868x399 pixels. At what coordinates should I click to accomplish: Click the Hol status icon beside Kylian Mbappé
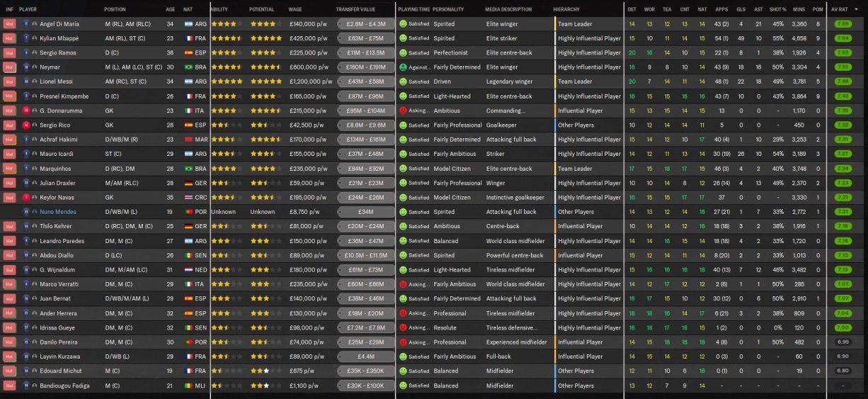pos(9,38)
